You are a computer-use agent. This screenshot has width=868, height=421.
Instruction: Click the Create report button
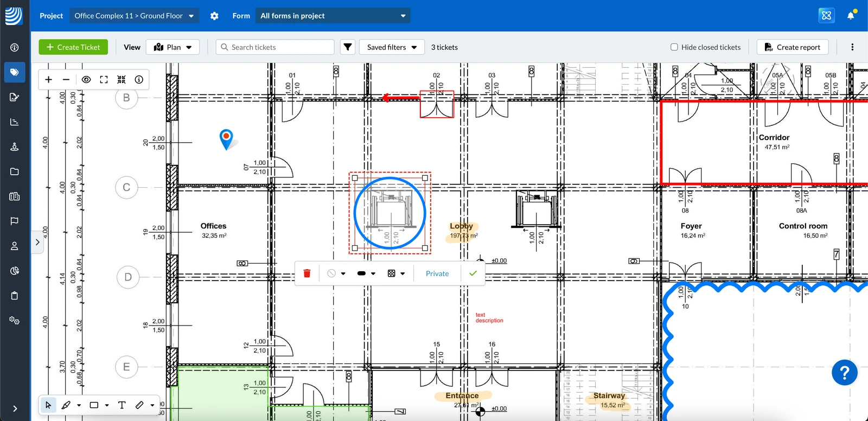pos(793,47)
